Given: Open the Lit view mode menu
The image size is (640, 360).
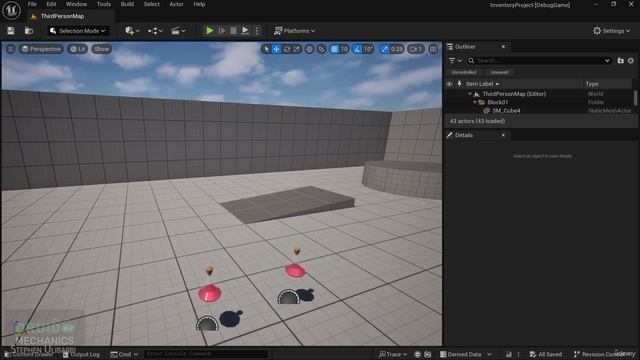Looking at the screenshot, I should (78, 49).
